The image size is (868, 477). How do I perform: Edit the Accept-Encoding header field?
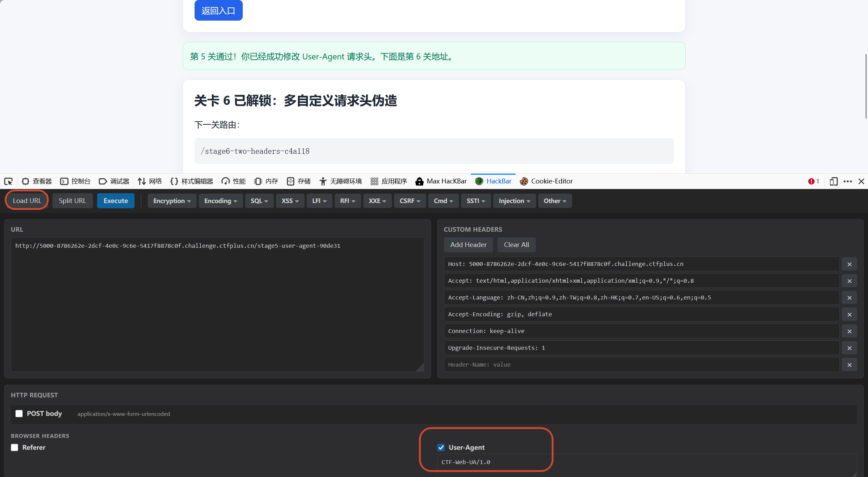tap(641, 314)
